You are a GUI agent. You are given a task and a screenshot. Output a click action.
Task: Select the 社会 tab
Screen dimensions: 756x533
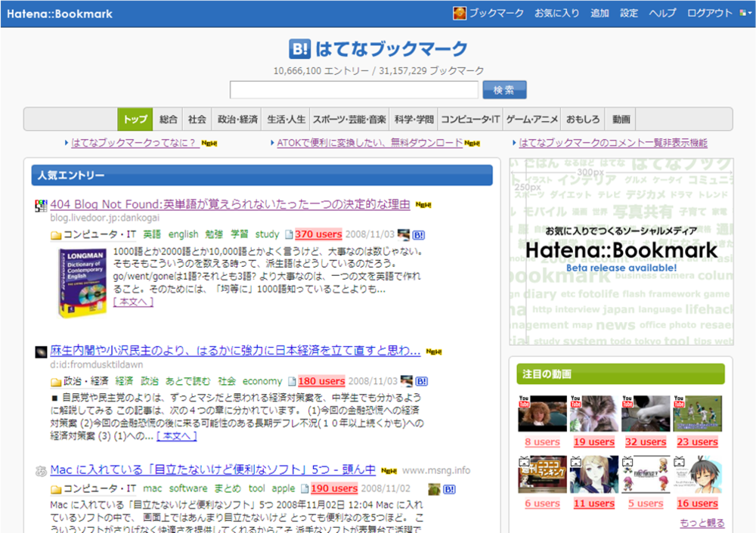(197, 119)
